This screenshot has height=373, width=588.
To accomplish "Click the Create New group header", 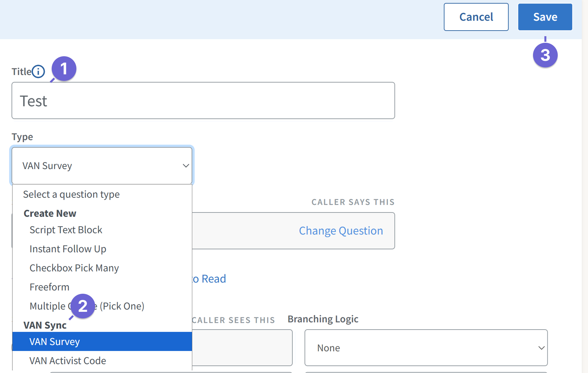I will [50, 213].
